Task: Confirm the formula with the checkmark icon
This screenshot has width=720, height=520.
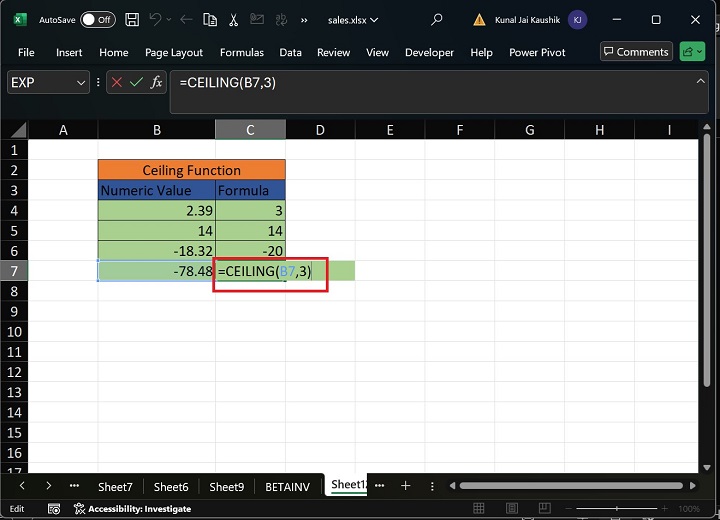Action: [x=136, y=82]
